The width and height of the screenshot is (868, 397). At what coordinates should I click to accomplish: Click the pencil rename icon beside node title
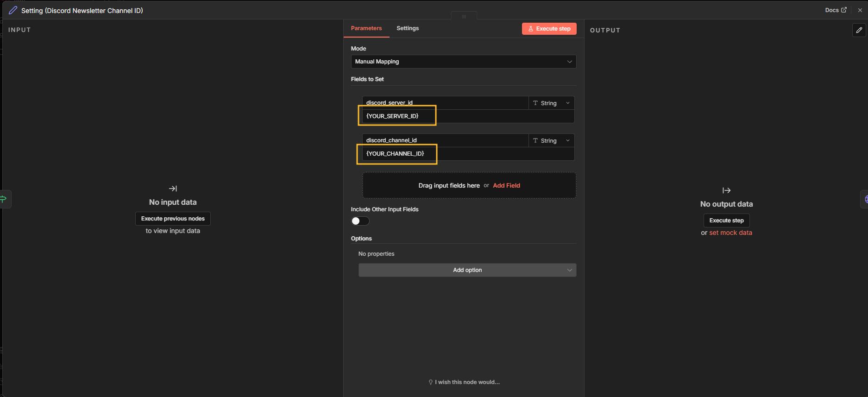13,10
